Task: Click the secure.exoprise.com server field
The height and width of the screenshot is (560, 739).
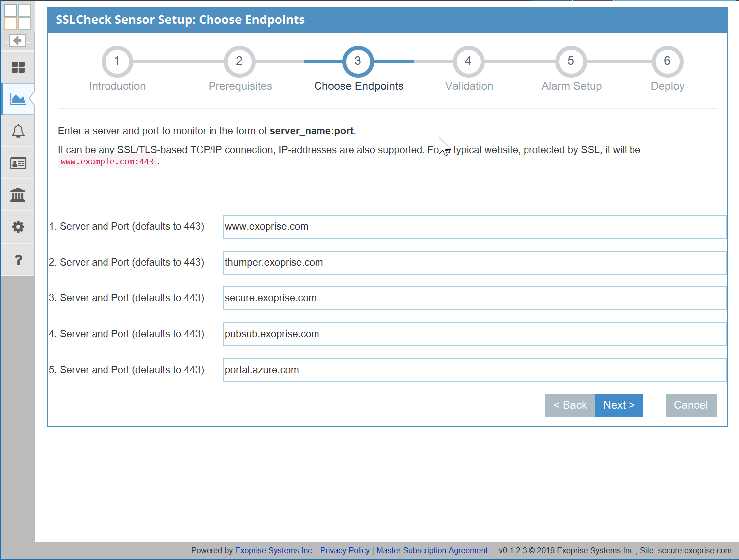Action: click(x=474, y=298)
